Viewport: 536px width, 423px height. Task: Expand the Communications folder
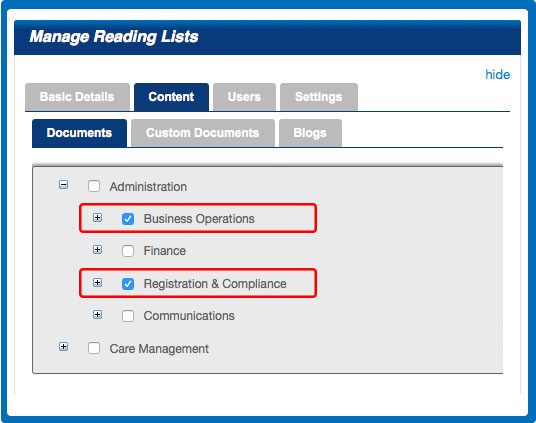coord(97,315)
